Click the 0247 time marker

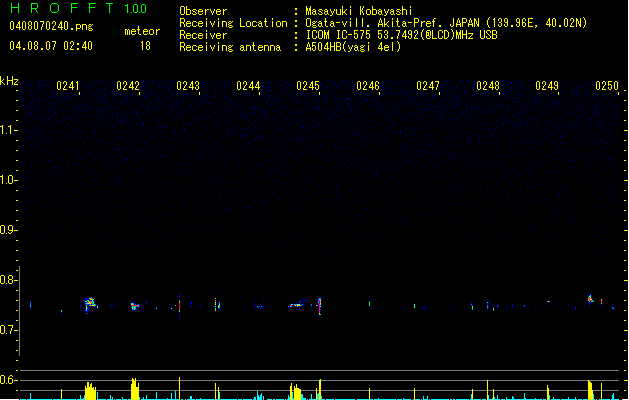[428, 86]
